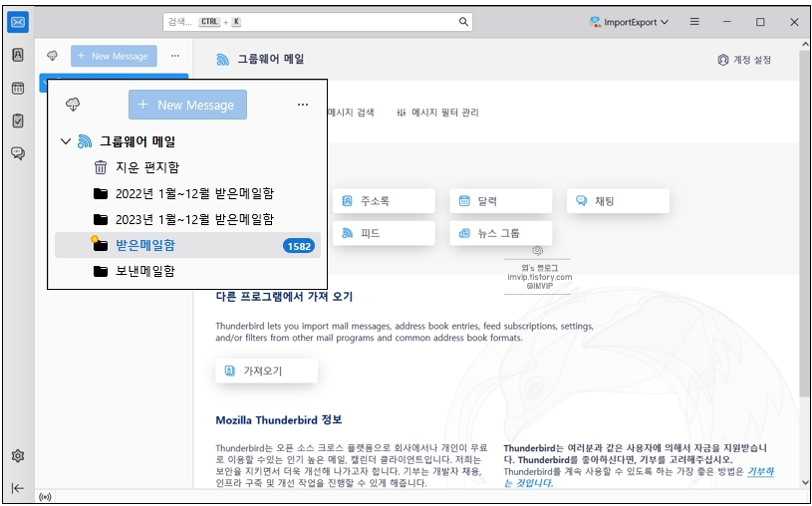Select the 그룹웨어 메일 account row
812x506 pixels.
pyautogui.click(x=188, y=141)
